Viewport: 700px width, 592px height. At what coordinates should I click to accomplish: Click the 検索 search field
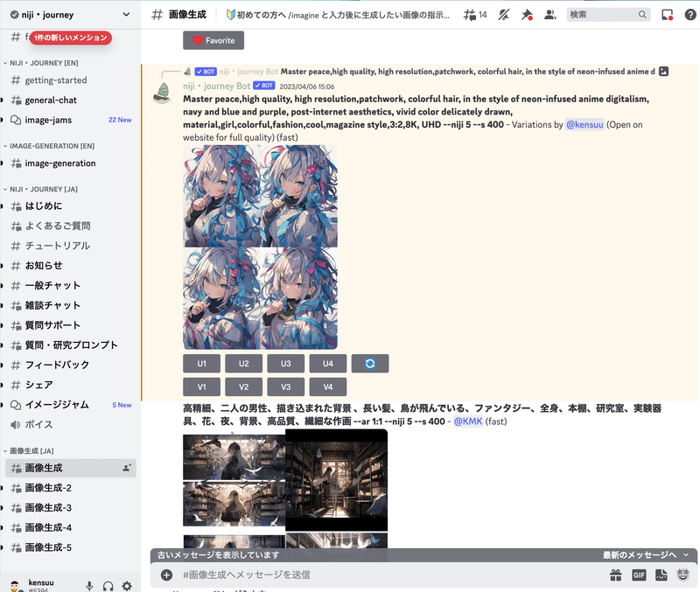point(608,15)
